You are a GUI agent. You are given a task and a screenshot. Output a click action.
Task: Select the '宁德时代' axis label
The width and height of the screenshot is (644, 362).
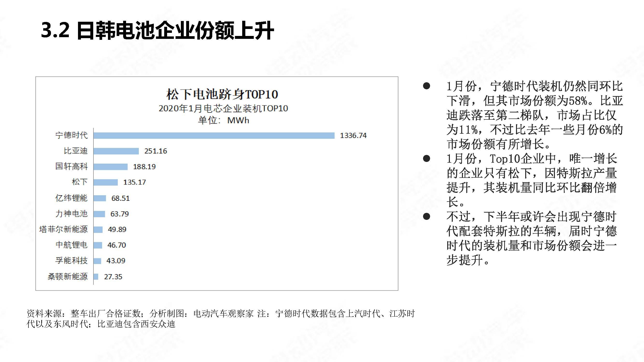click(71, 135)
